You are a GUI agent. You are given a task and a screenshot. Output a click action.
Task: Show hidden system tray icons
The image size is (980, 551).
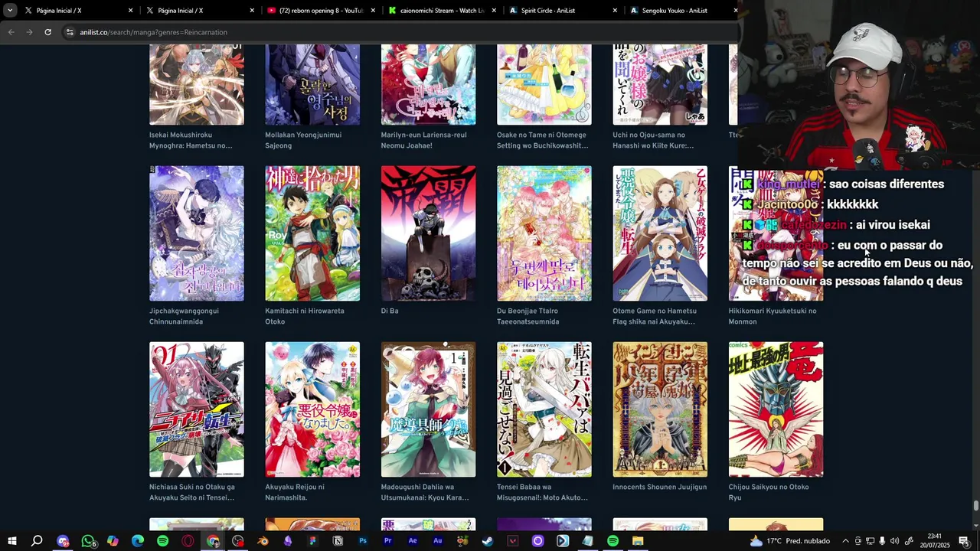(x=845, y=541)
